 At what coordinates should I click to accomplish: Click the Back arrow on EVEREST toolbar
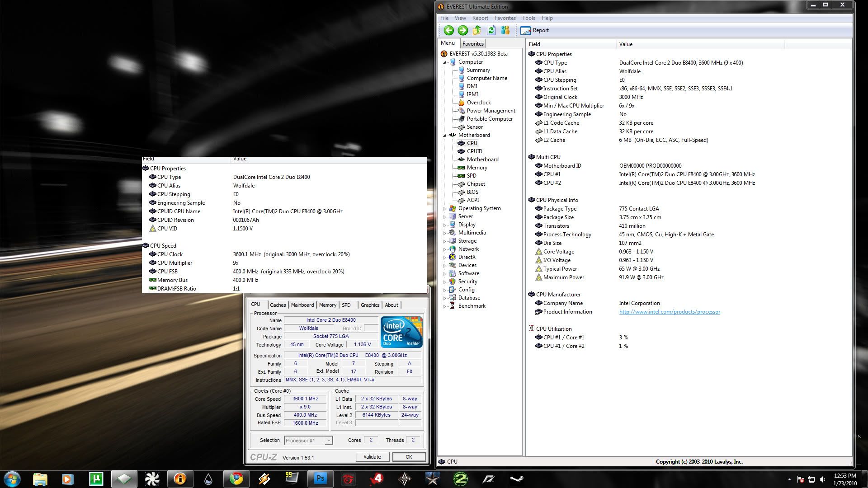(449, 30)
